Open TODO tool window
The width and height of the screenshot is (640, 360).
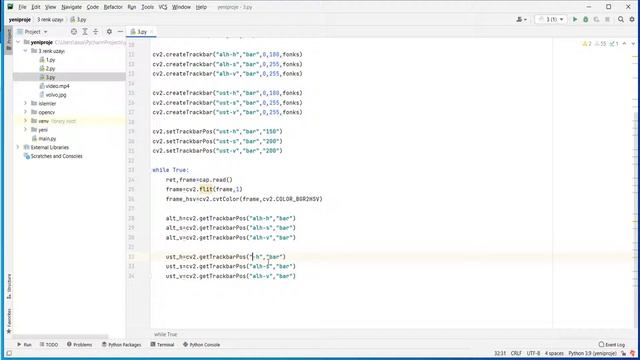(x=49, y=344)
